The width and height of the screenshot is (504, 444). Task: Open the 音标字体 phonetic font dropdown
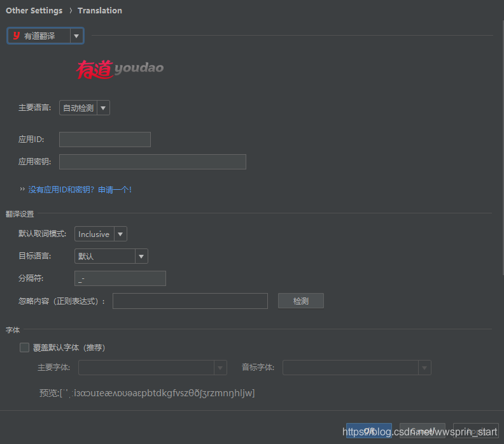[x=357, y=368]
